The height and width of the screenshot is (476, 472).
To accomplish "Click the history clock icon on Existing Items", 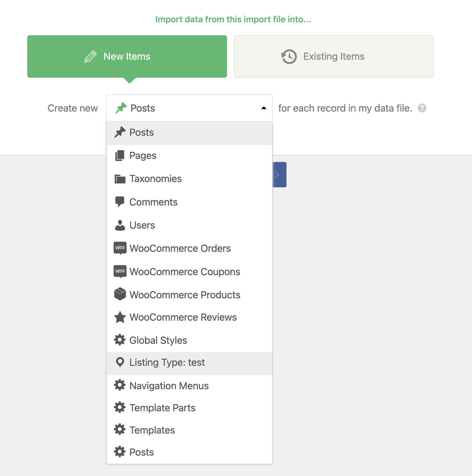I will [x=289, y=56].
